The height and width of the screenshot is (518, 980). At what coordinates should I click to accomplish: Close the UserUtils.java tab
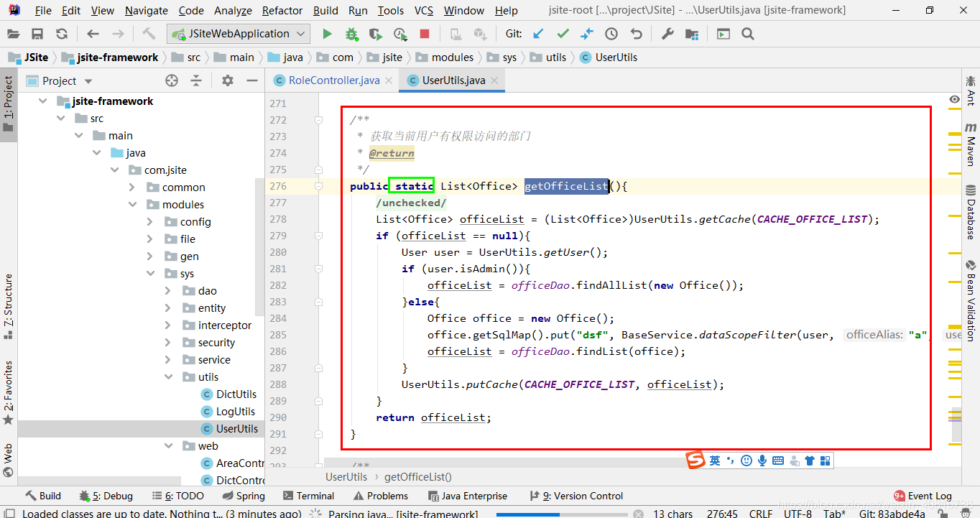[x=496, y=80]
